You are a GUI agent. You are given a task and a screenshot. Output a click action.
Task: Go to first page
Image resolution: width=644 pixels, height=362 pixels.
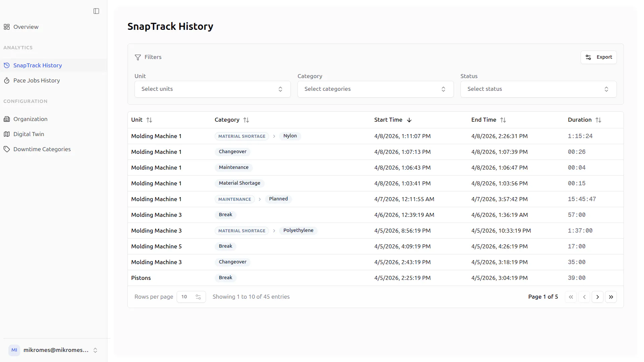(x=571, y=297)
